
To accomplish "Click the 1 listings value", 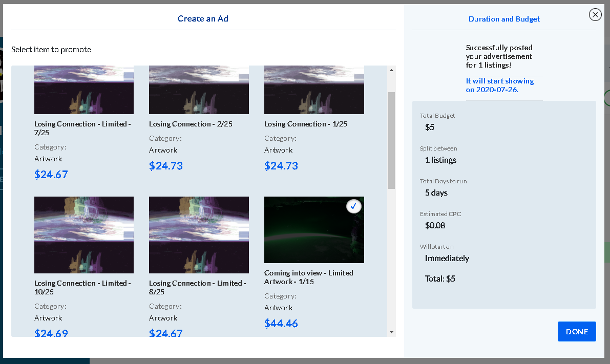I will [440, 160].
